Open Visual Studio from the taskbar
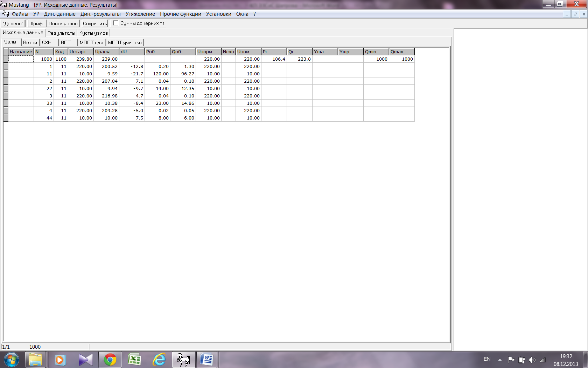This screenshot has width=588, height=368. pos(85,360)
